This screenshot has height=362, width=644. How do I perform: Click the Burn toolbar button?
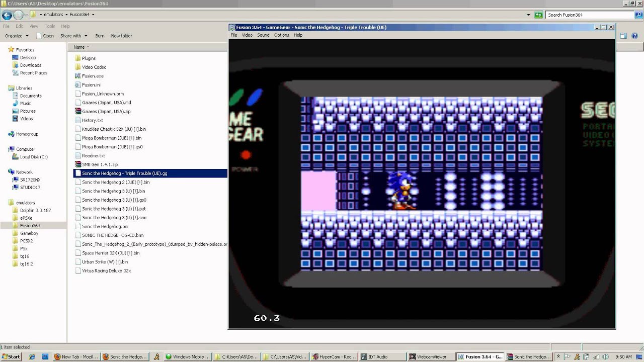(x=100, y=36)
